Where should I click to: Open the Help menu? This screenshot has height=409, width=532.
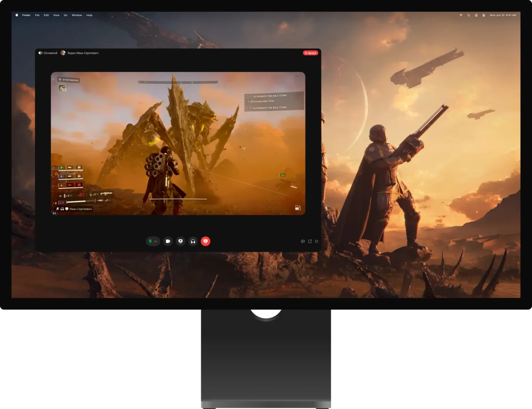coord(90,15)
